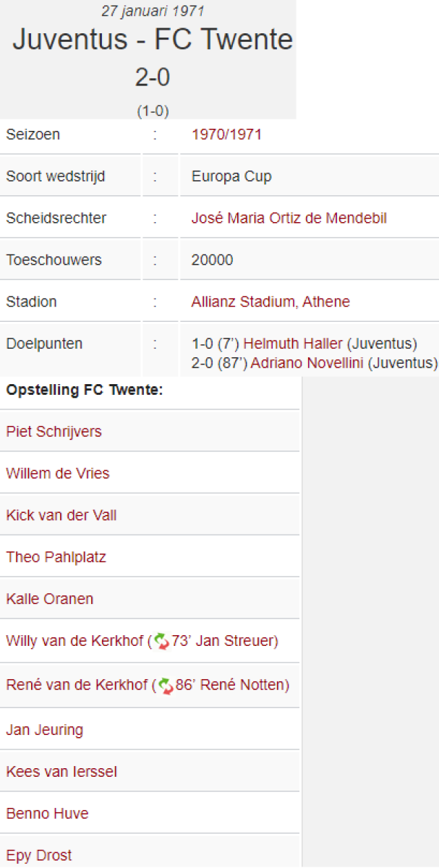Open goalscorer Adriano Novellini's page
Viewport: 439px width, 868px height.
pos(307,363)
